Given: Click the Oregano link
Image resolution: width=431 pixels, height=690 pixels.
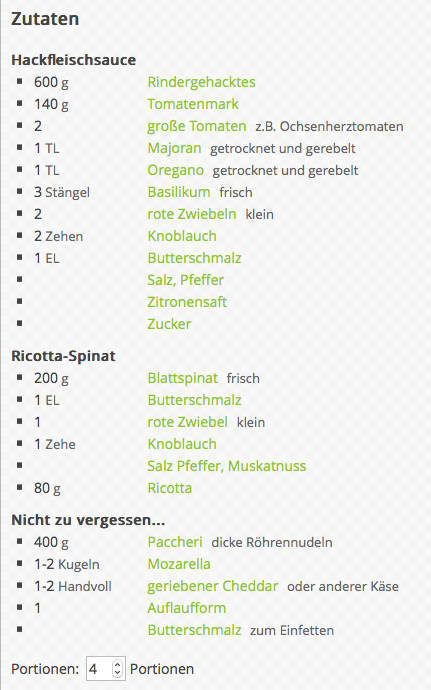Looking at the screenshot, I should point(176,170).
